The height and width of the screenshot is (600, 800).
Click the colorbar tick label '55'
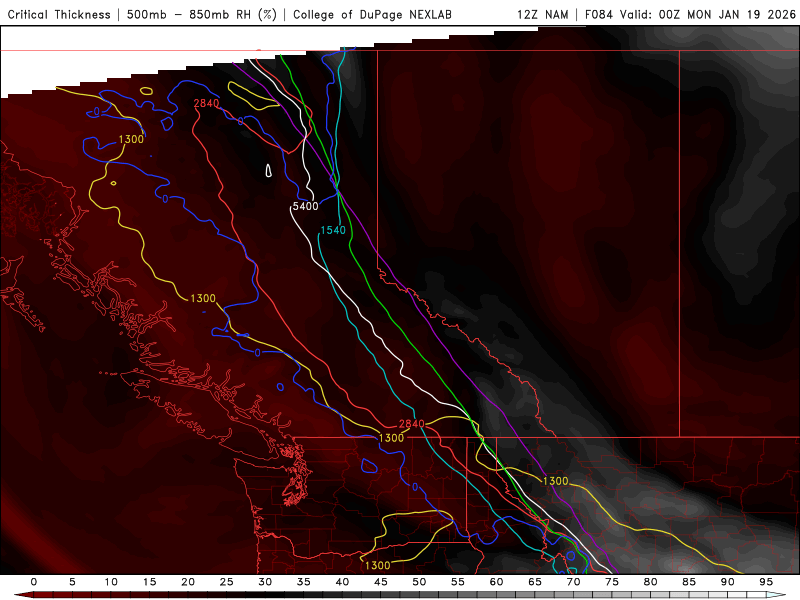[x=458, y=582]
